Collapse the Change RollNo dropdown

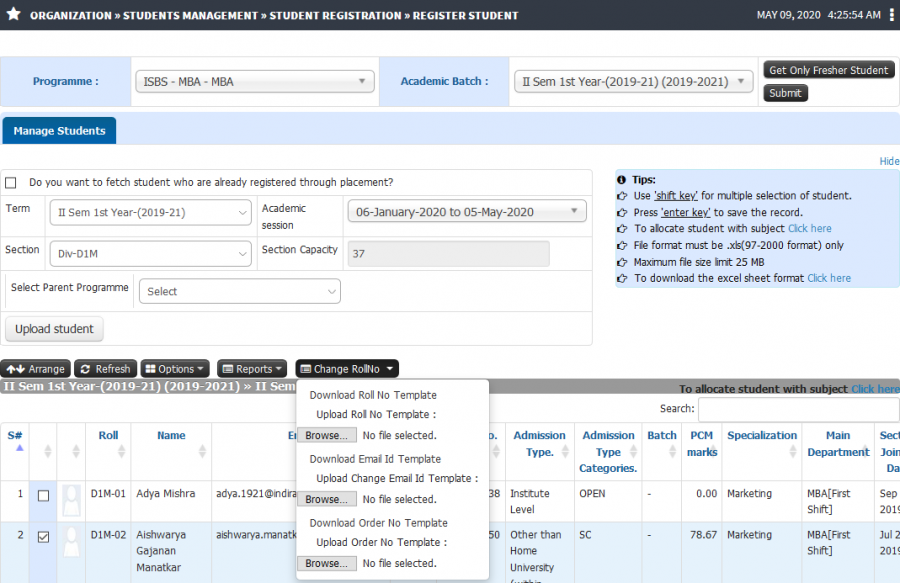coord(347,369)
